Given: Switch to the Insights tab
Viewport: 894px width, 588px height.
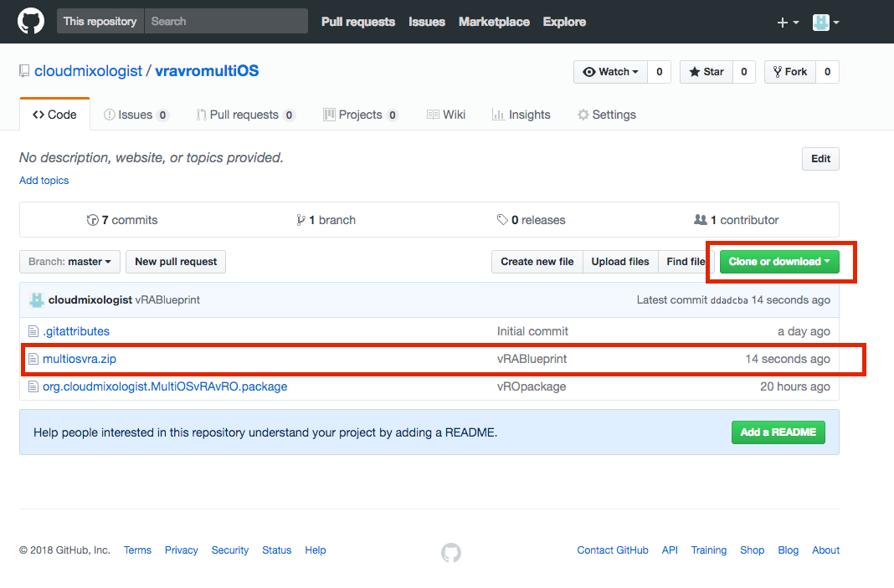Looking at the screenshot, I should point(521,115).
